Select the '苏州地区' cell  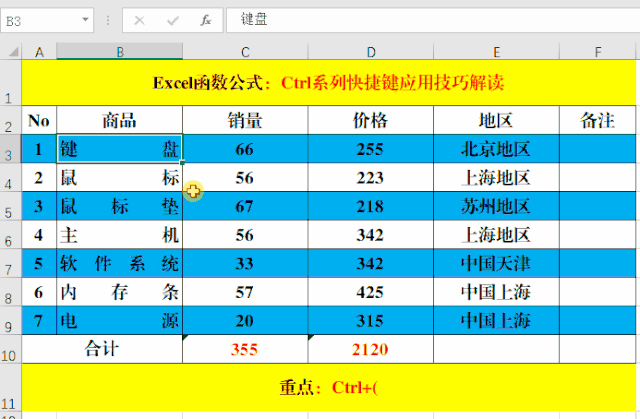[x=496, y=206]
